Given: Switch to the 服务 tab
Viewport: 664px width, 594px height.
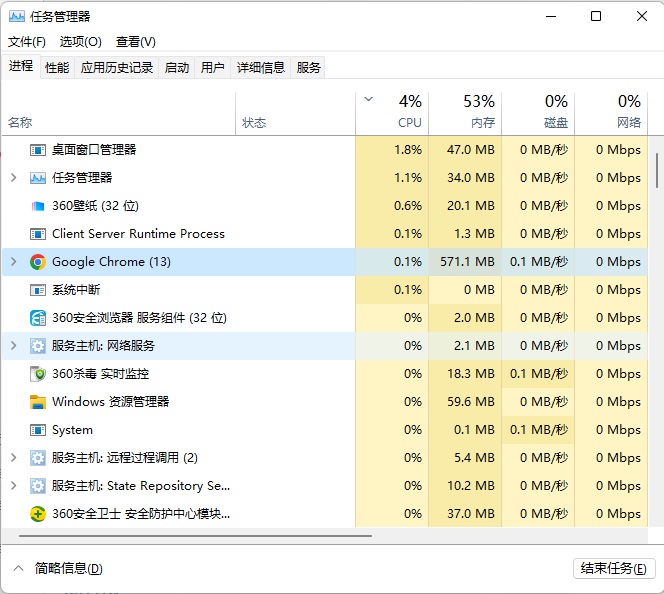Looking at the screenshot, I should 308,67.
